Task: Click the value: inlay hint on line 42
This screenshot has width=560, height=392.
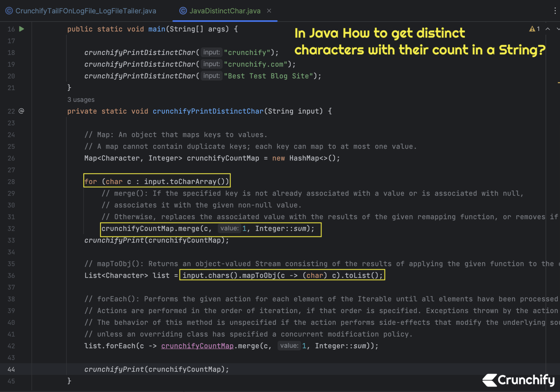Action: [289, 346]
